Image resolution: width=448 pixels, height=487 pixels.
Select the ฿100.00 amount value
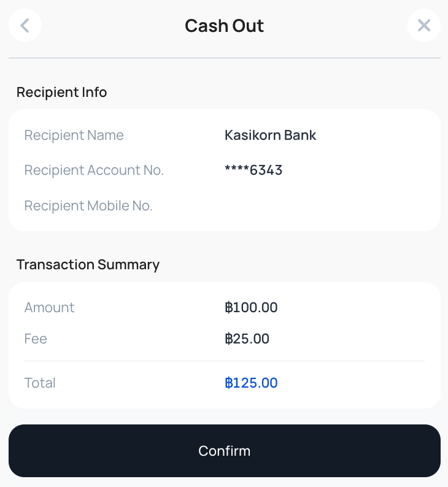[x=251, y=307]
